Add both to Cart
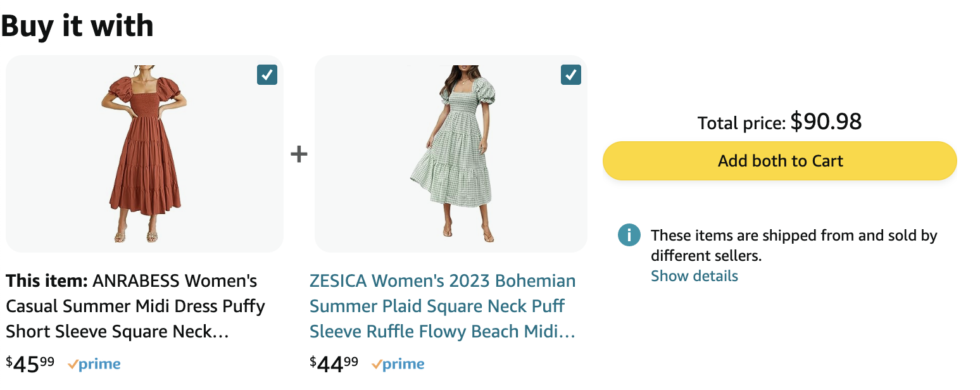This screenshot has height=390, width=980. [779, 161]
